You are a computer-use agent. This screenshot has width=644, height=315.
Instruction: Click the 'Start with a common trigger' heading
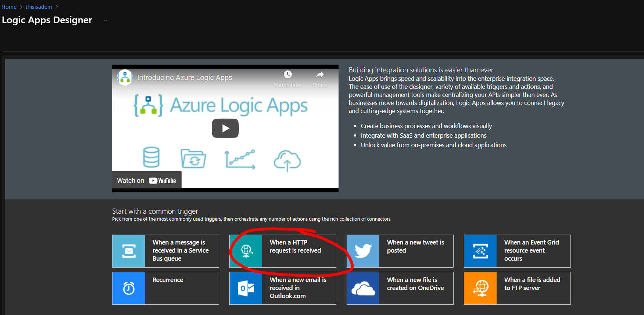[x=155, y=211]
